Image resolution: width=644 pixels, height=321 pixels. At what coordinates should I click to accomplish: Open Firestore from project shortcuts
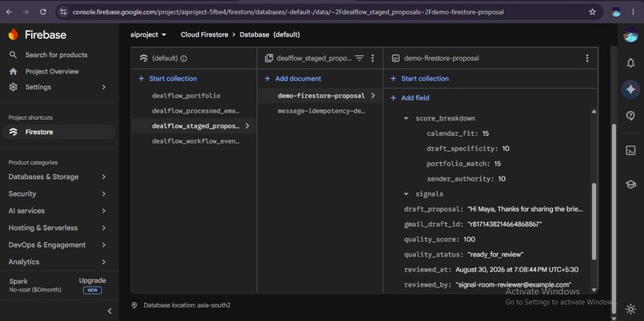[59, 132]
